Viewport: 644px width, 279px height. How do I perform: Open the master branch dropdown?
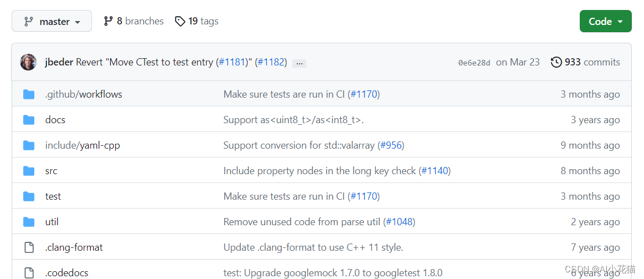click(51, 21)
